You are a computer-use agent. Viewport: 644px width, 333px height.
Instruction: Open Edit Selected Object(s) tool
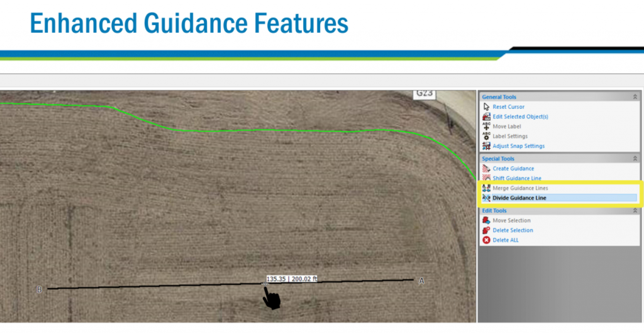tap(520, 116)
